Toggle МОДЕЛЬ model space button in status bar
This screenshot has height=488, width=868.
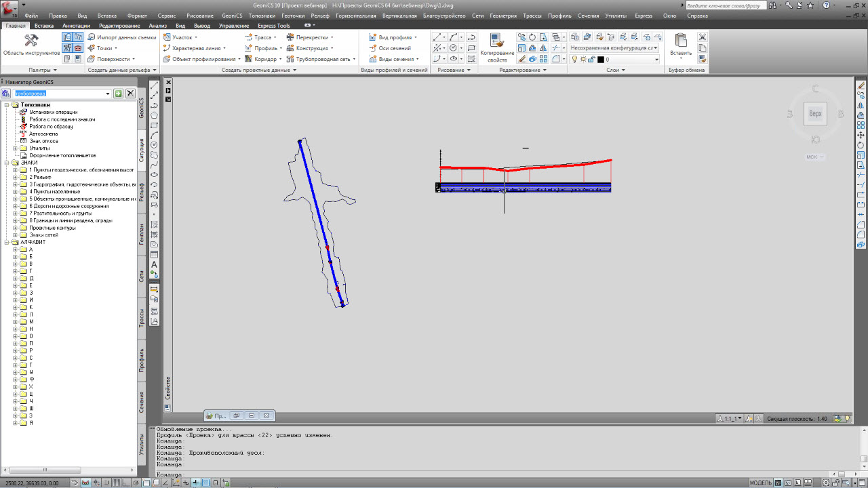(x=760, y=483)
